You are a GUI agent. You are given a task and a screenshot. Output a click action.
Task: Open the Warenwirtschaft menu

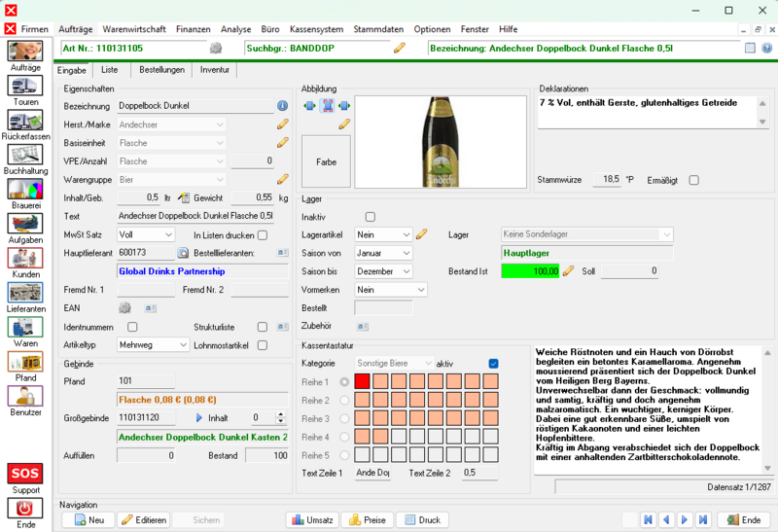(134, 29)
